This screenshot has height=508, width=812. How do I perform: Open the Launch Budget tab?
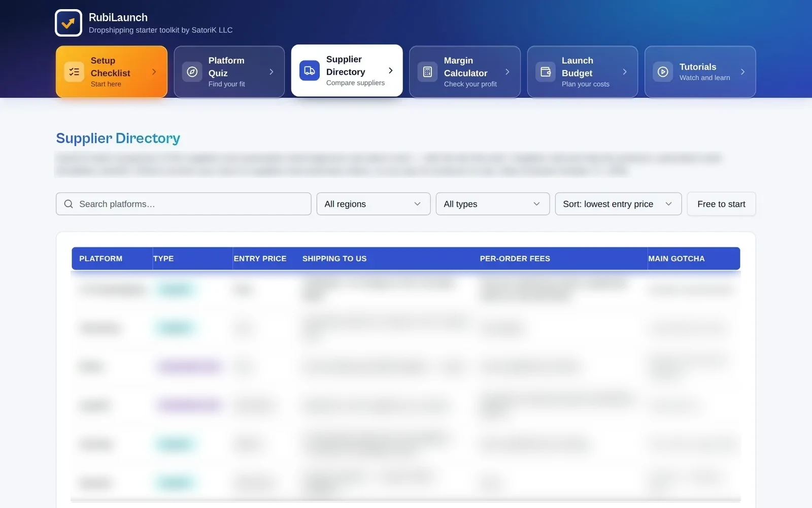pyautogui.click(x=583, y=72)
